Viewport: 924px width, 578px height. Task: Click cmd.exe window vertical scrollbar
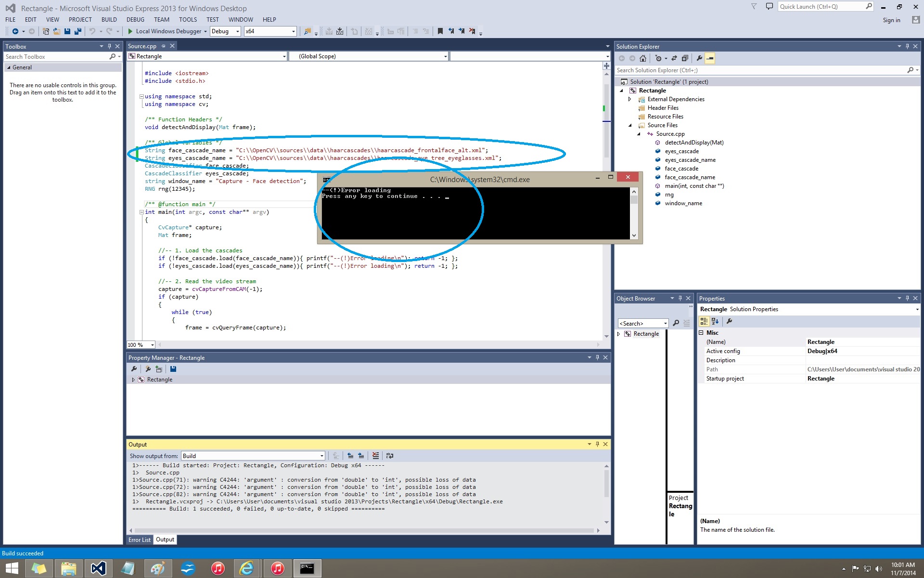tap(634, 213)
